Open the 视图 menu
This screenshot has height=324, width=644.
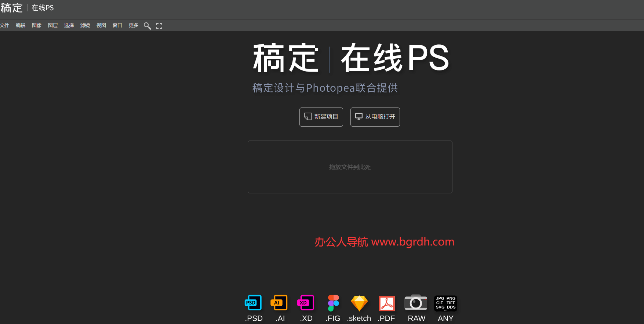101,25
